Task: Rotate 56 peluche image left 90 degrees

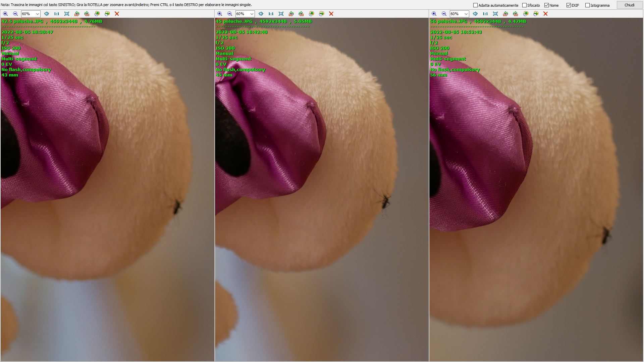Action: tap(505, 14)
